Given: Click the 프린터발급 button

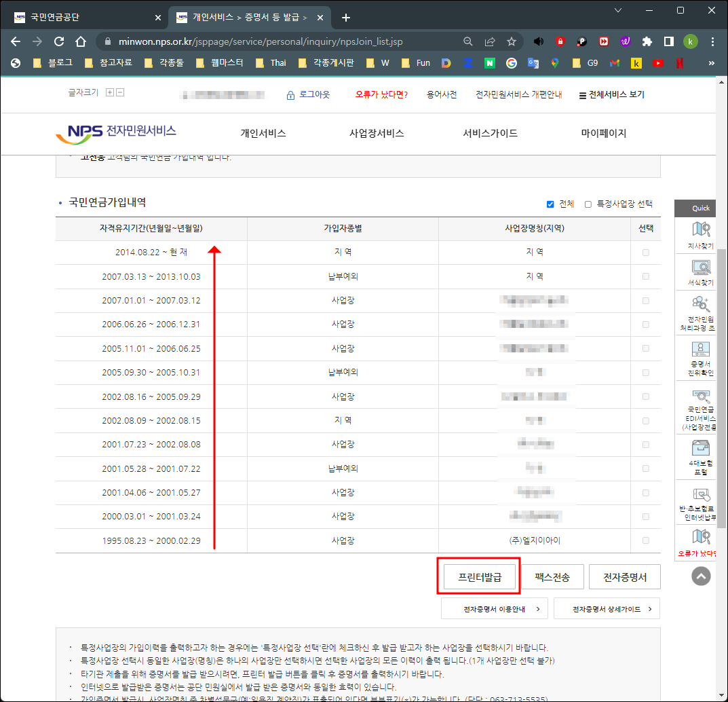Looking at the screenshot, I should pos(479,576).
